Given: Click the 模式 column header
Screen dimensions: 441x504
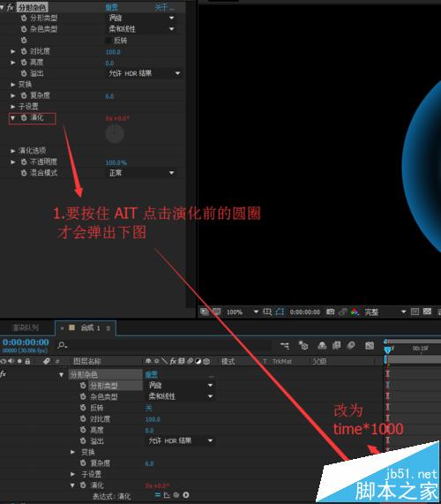Looking at the screenshot, I should pos(228,362).
